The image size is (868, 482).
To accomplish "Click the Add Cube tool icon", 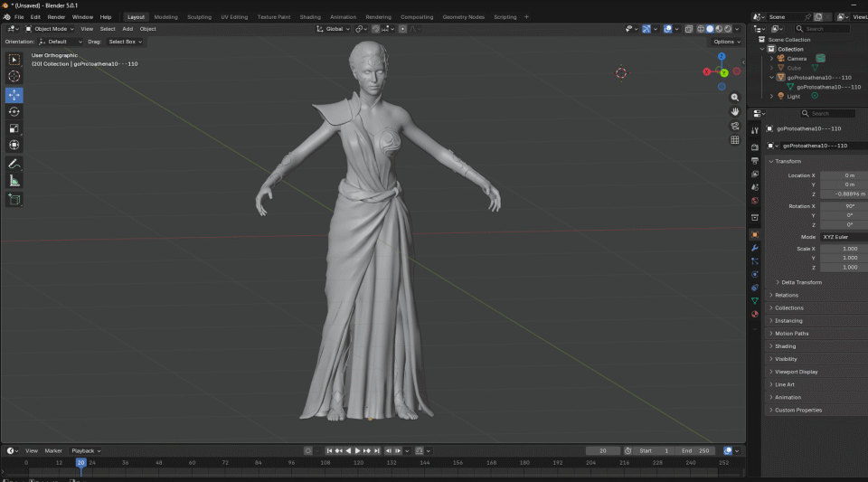I will click(x=14, y=199).
